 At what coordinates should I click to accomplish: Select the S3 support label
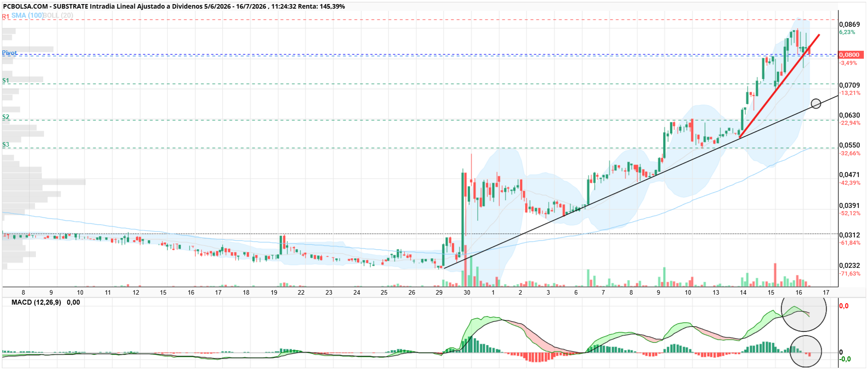pos(5,144)
